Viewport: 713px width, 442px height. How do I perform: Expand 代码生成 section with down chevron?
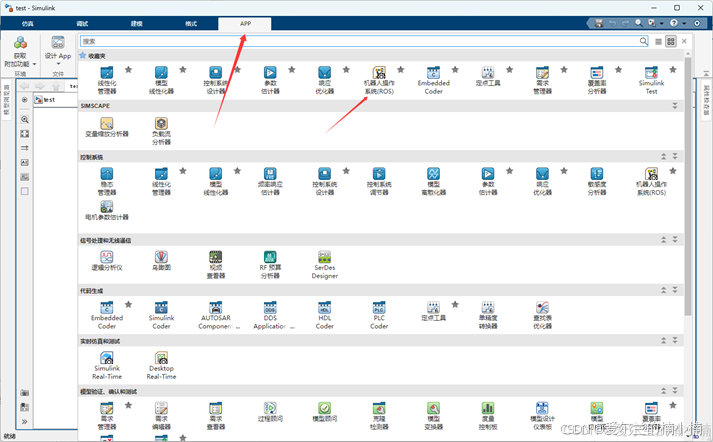(675, 290)
